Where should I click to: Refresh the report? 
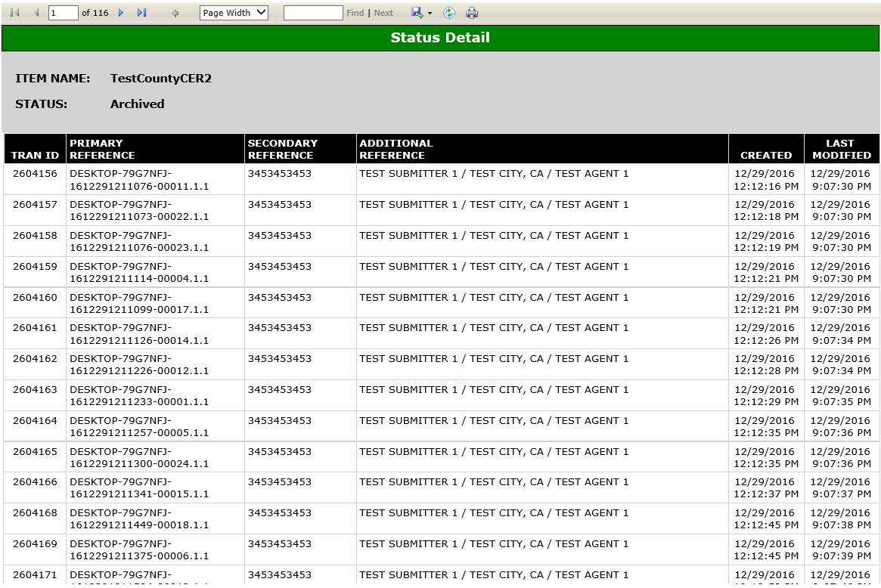pyautogui.click(x=449, y=13)
